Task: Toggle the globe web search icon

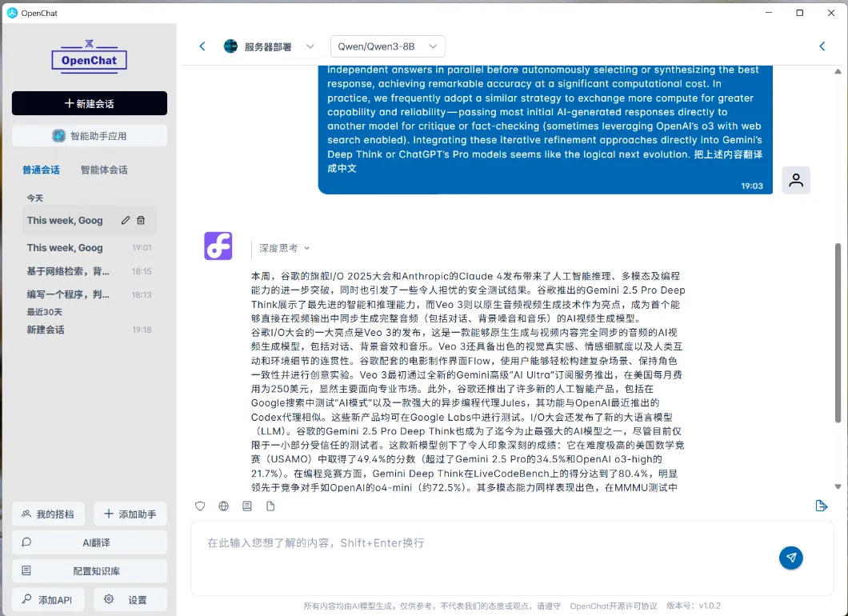Action: click(x=223, y=506)
